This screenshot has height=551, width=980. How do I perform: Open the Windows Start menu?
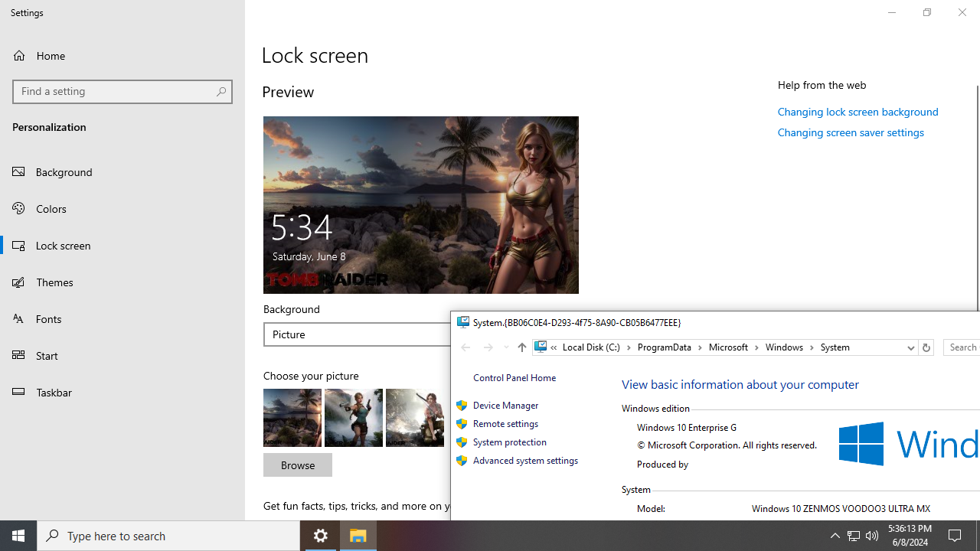point(18,536)
